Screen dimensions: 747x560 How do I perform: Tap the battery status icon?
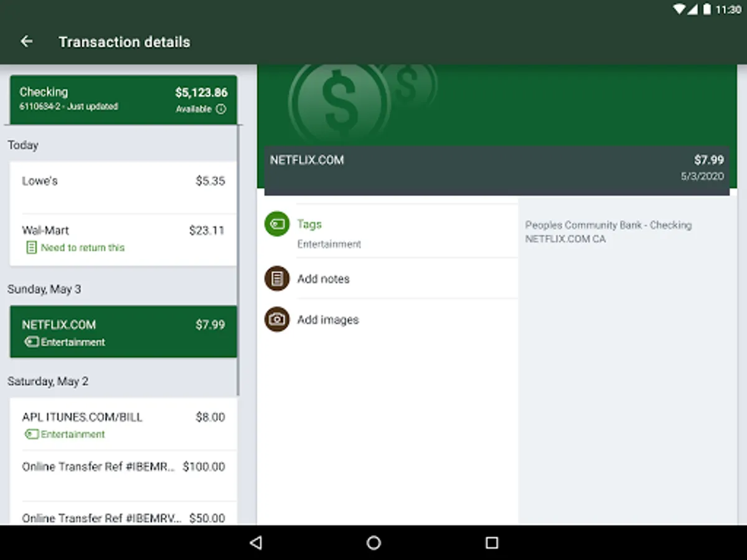707,9
